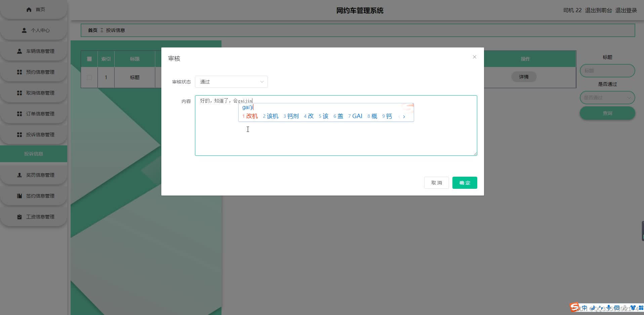644x315 pixels.
Task: Click the user icon beside 奖罚信息管理
Action: (19, 175)
